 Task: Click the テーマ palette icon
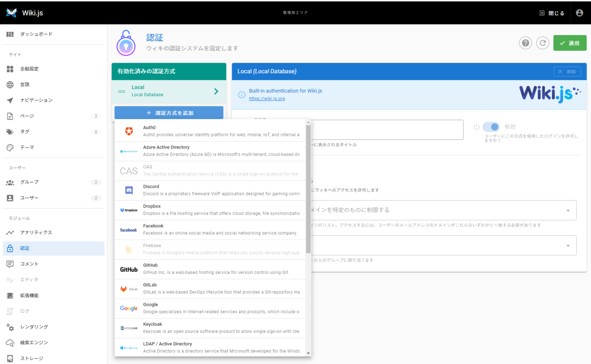[x=10, y=148]
